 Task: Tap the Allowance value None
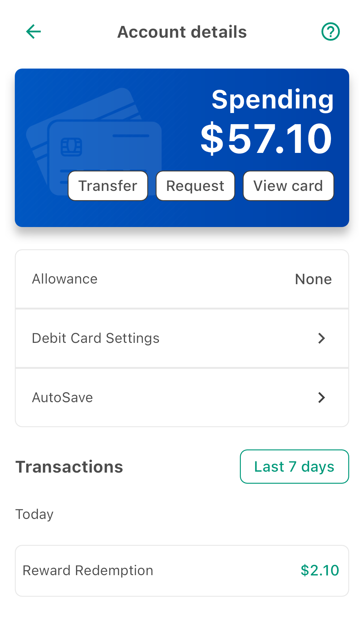[313, 279]
